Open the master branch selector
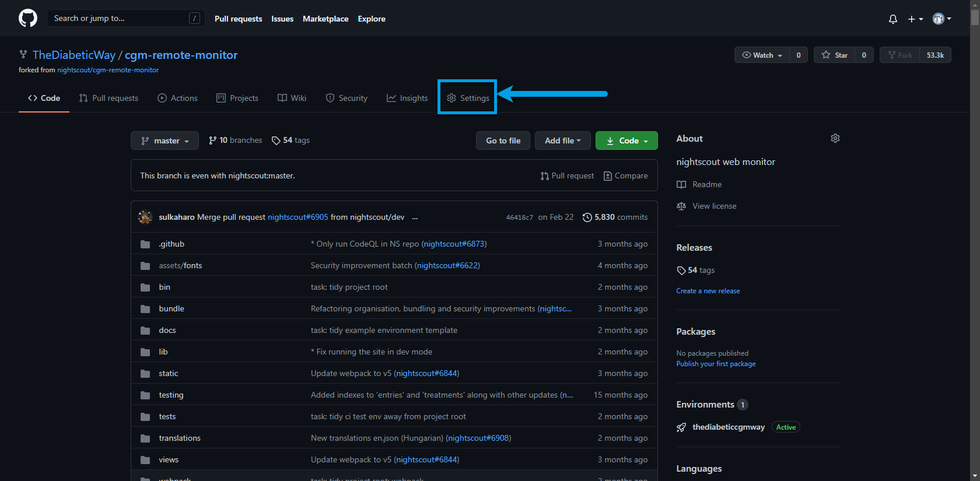Image resolution: width=980 pixels, height=481 pixels. (x=164, y=141)
